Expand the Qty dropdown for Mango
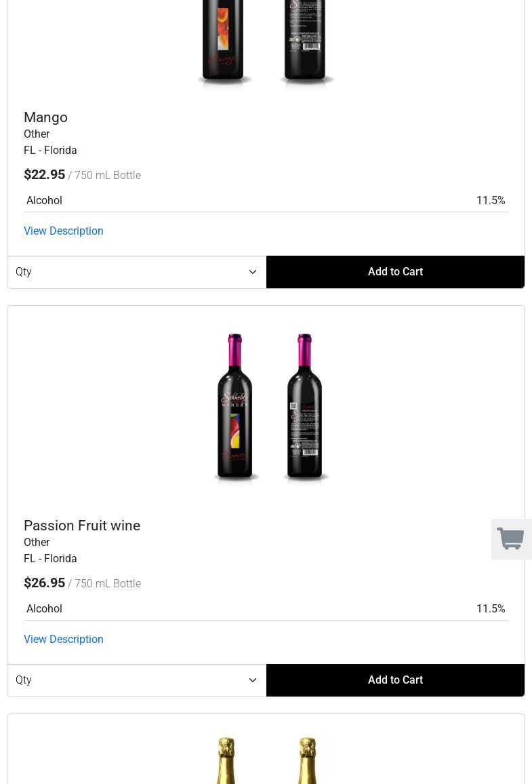This screenshot has height=784, width=532. point(136,272)
